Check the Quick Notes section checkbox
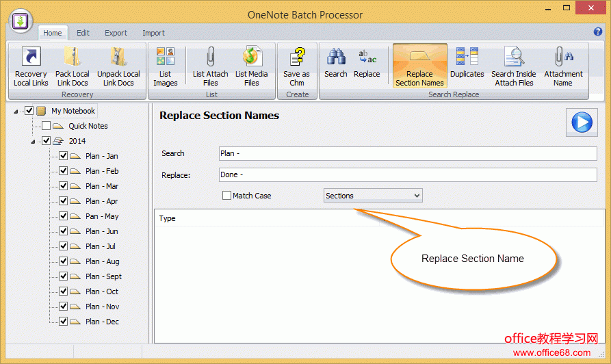This screenshot has width=611, height=364. tap(46, 126)
